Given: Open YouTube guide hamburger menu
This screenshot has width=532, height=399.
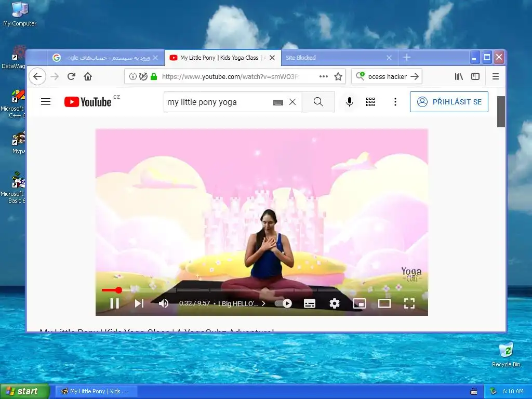Looking at the screenshot, I should (46, 101).
